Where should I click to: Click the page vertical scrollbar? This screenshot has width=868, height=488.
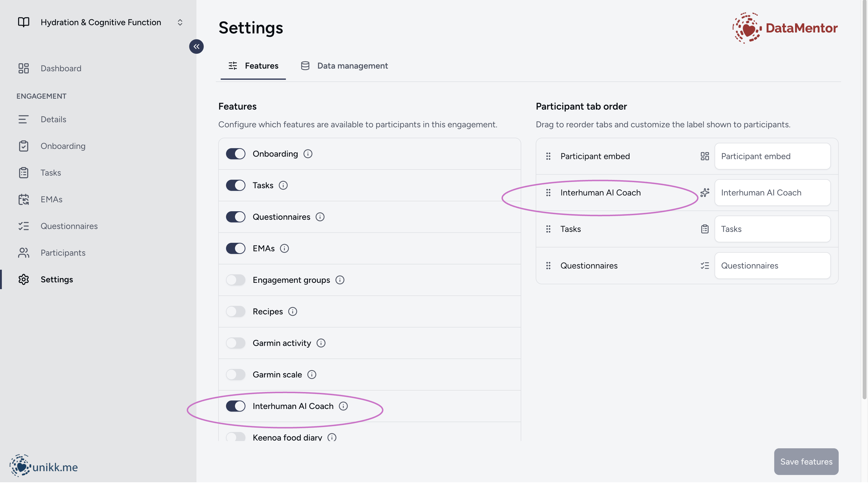tap(864, 202)
